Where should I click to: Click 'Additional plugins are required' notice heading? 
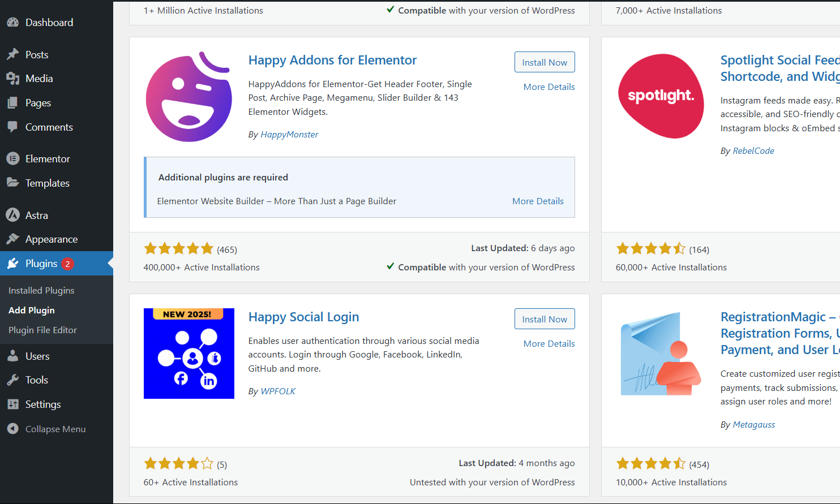223,177
